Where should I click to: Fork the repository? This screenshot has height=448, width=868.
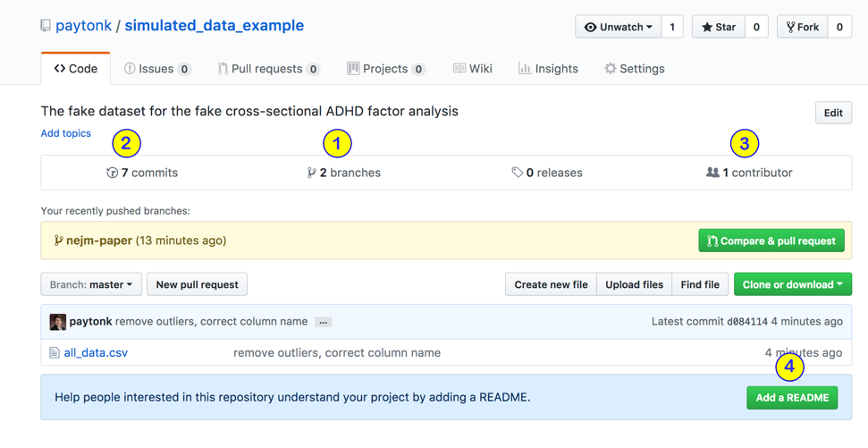tap(803, 27)
